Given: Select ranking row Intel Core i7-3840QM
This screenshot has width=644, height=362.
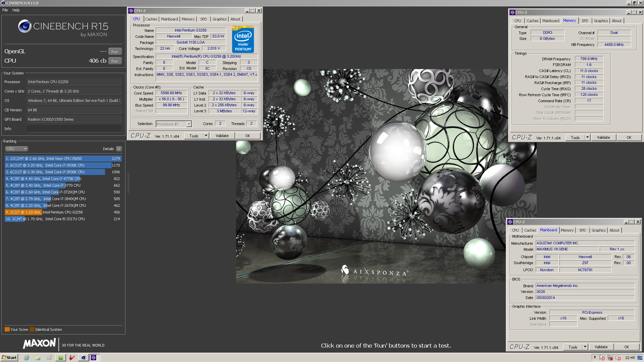Looking at the screenshot, I should coord(63,199).
